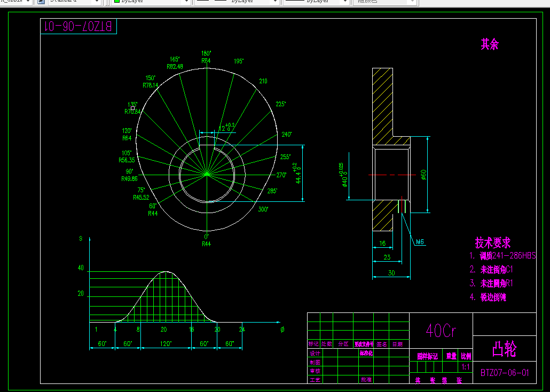Image resolution: width=550 pixels, height=392 pixels.
Task: Click the 300° angle label
Action: coord(263,209)
